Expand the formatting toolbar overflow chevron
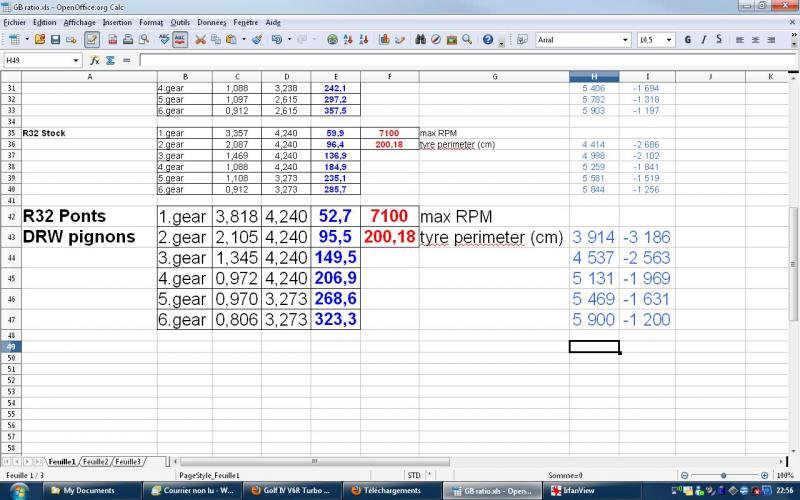The image size is (800, 500). (794, 36)
